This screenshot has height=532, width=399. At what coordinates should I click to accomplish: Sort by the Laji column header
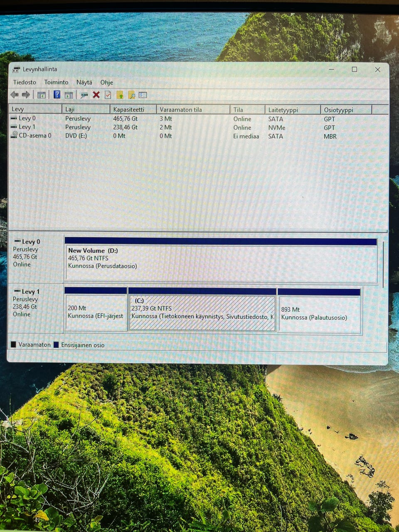[86, 109]
